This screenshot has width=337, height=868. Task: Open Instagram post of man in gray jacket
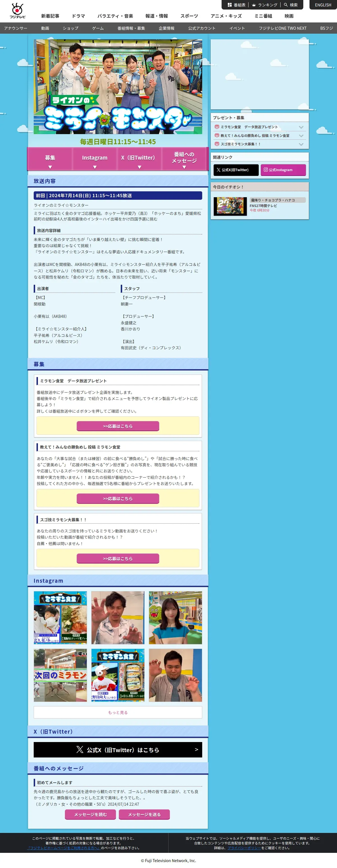tap(176, 675)
